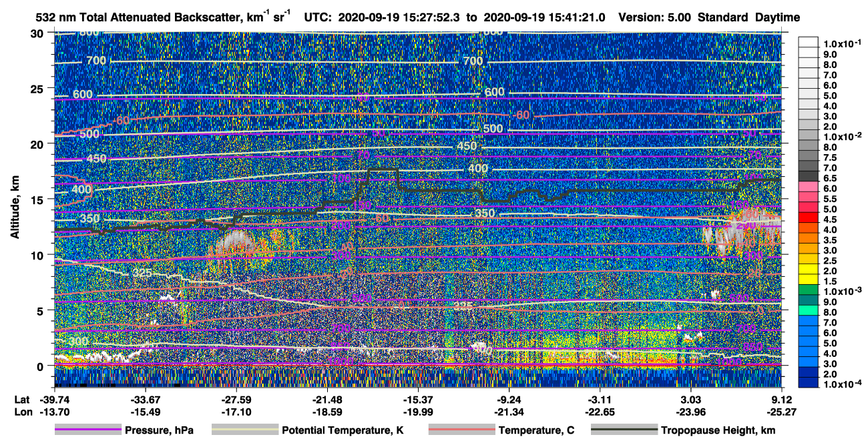Click the 'Daytime' label in the title
This screenshot has width=868, height=445.
[777, 17]
